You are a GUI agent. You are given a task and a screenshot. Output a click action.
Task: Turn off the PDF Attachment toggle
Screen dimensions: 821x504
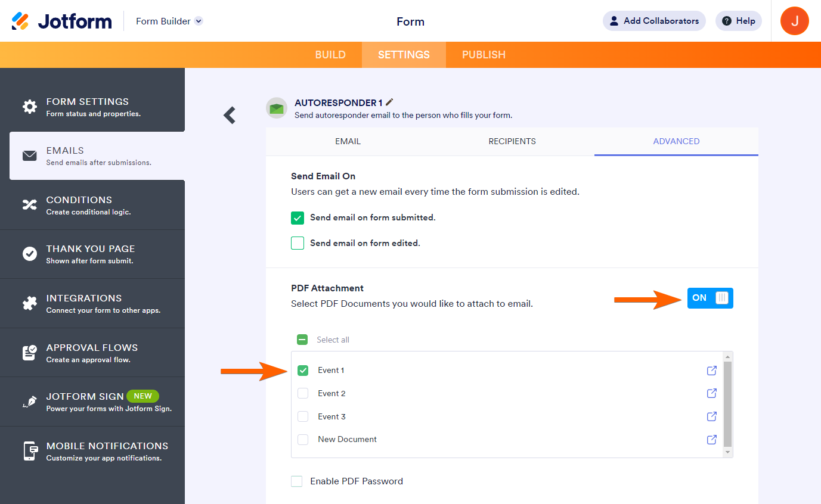tap(710, 298)
